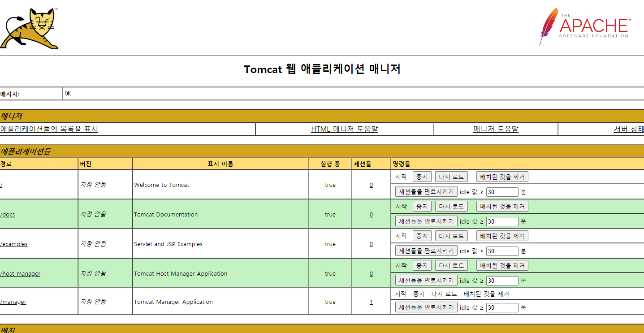The width and height of the screenshot is (644, 333).
Task: Open the root / application path link
Action: click(1, 185)
